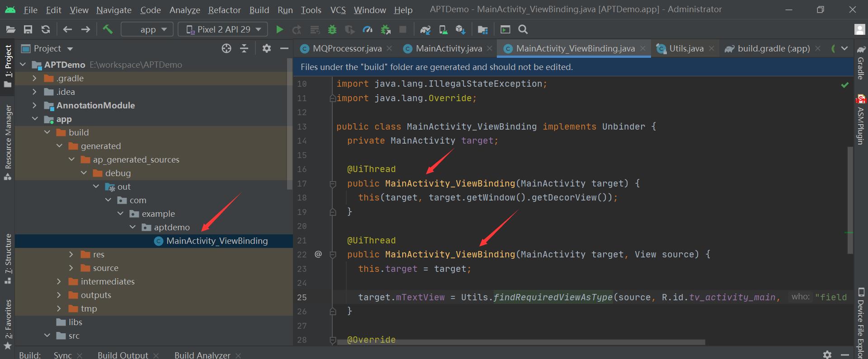Attach debugger to Android process icon
The image size is (868, 359).
[x=386, y=30]
